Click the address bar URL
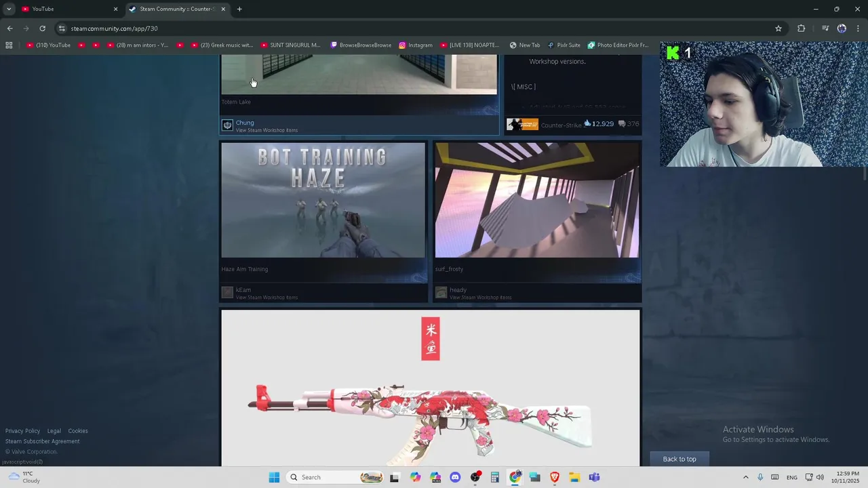 pos(114,28)
